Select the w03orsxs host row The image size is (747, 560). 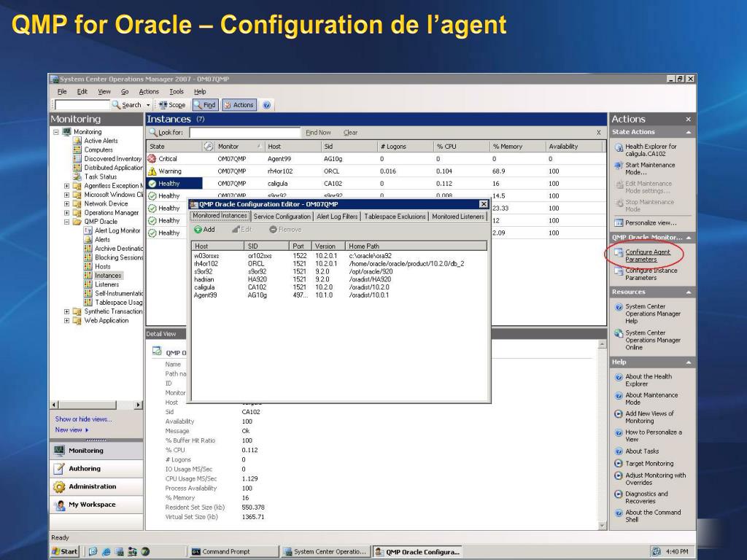[x=339, y=256]
